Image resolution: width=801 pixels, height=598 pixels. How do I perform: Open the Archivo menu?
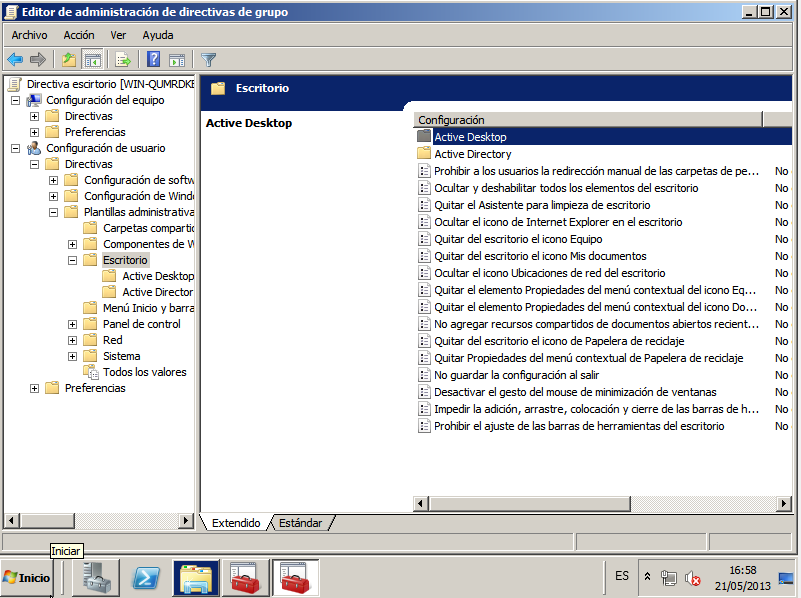29,35
